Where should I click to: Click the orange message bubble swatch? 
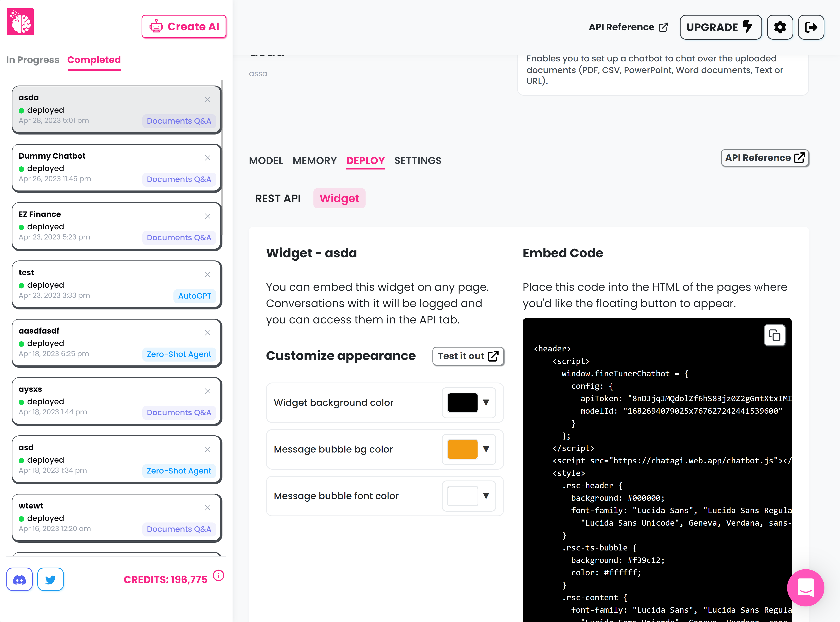(x=462, y=449)
